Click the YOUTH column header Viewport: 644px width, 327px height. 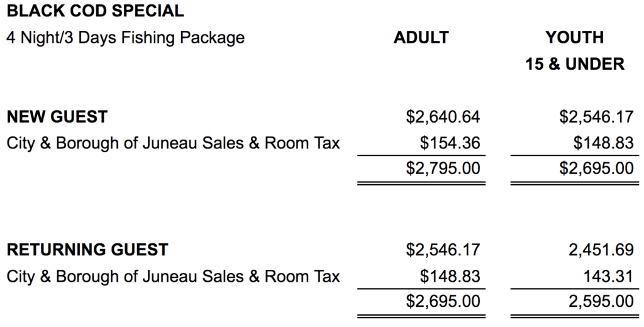click(575, 38)
